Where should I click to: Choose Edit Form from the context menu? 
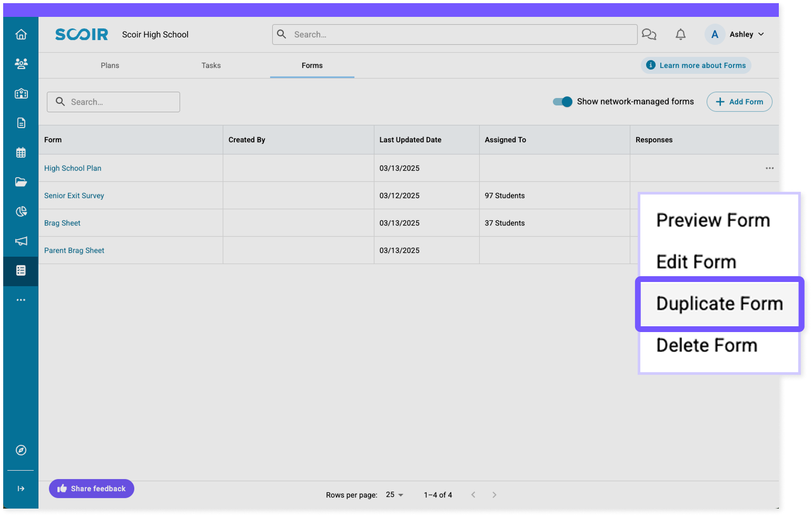(696, 262)
